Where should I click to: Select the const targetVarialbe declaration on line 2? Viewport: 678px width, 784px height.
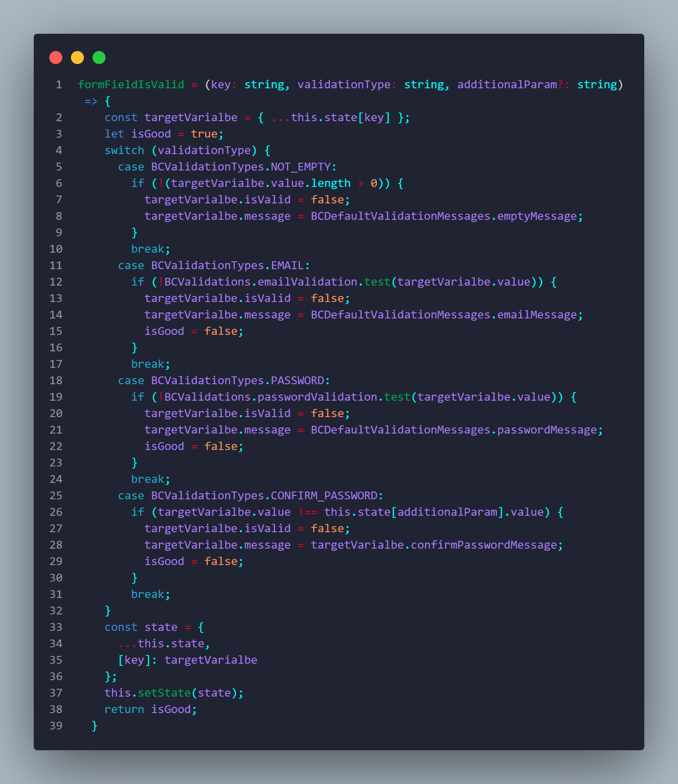tap(171, 117)
